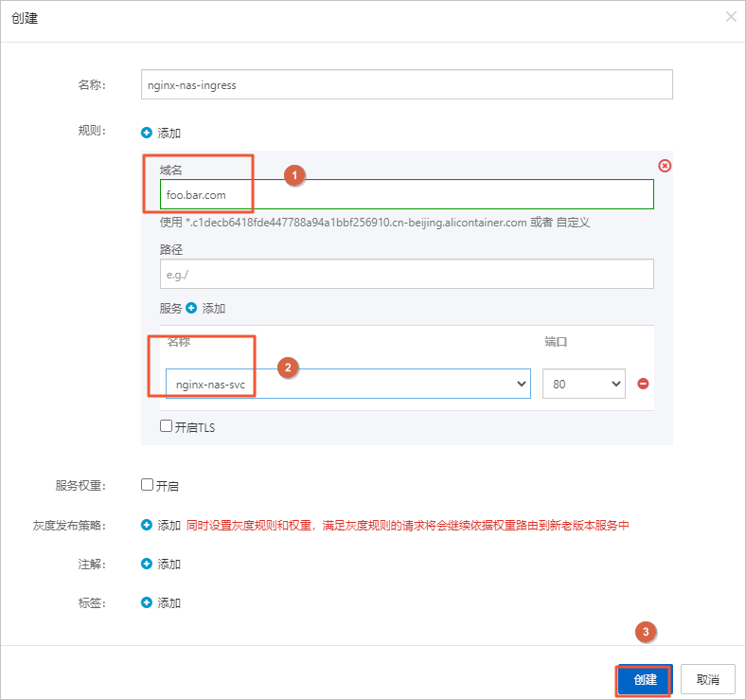746x700 pixels.
Task: Open the port dropdown showing 80
Action: [584, 384]
